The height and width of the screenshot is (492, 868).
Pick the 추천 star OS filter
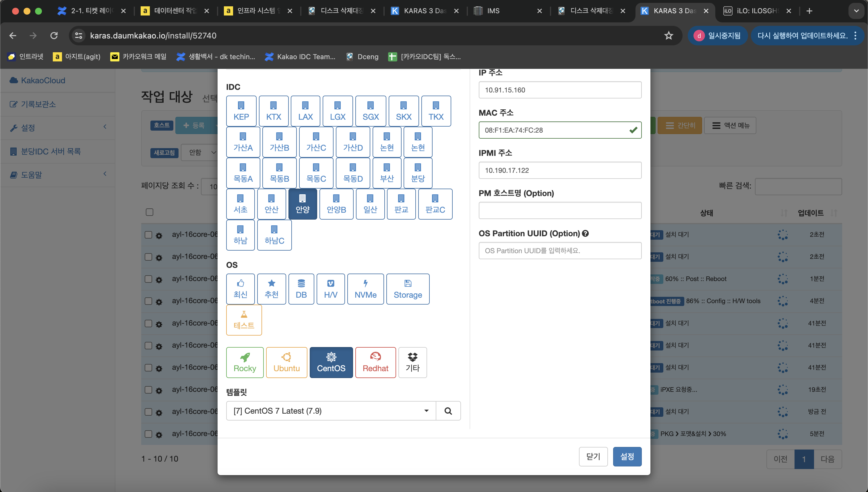pos(271,289)
